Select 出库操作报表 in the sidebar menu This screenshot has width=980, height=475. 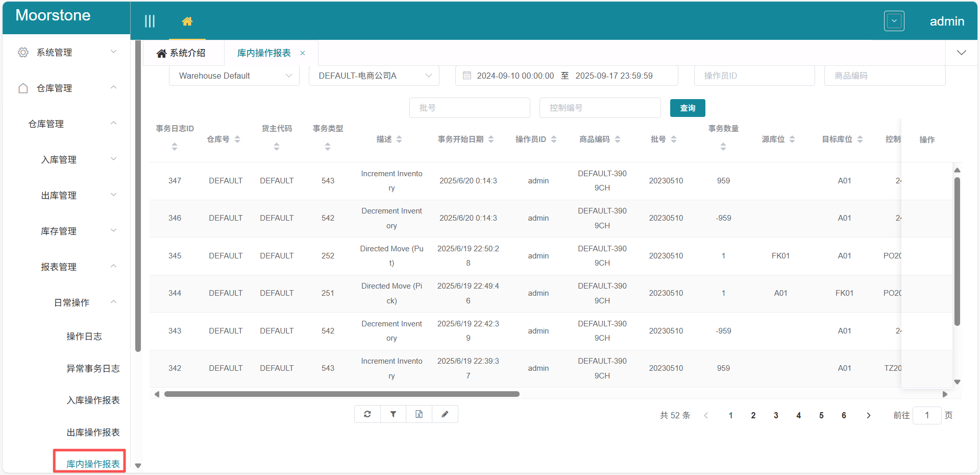[92, 432]
